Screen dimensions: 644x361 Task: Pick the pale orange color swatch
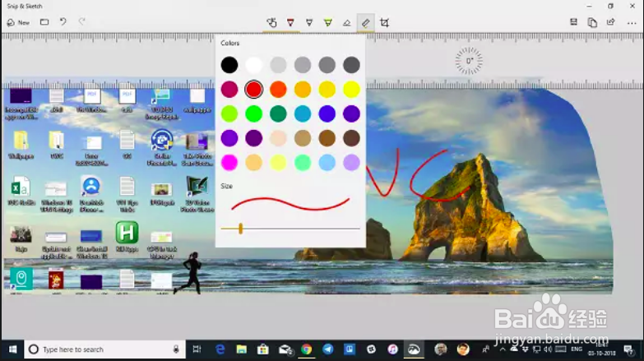tap(254, 163)
